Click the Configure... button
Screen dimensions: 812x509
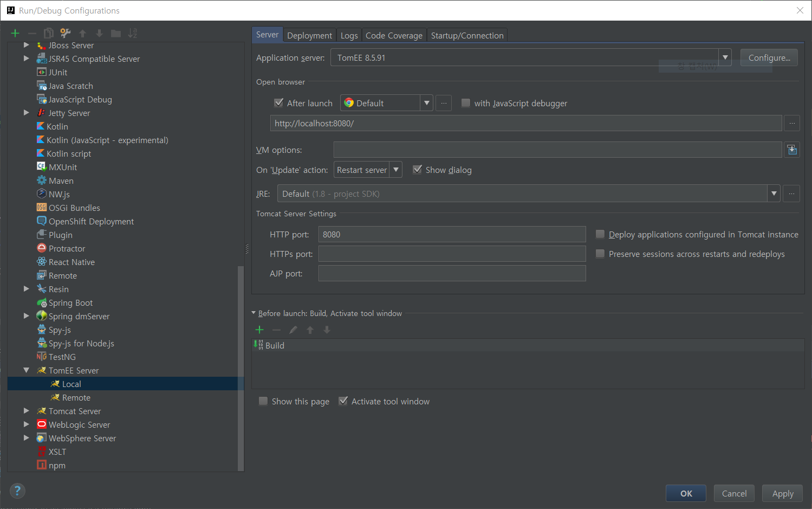click(x=769, y=57)
